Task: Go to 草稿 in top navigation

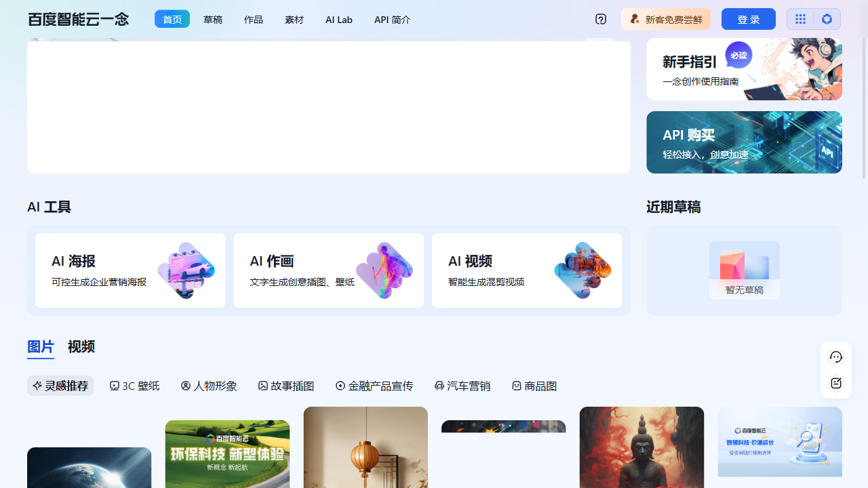Action: pyautogui.click(x=213, y=20)
